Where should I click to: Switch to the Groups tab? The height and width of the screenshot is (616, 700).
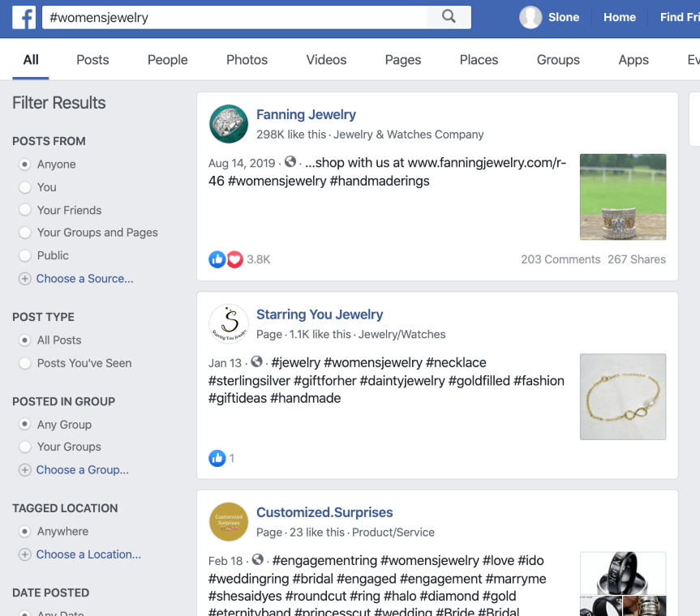(558, 59)
